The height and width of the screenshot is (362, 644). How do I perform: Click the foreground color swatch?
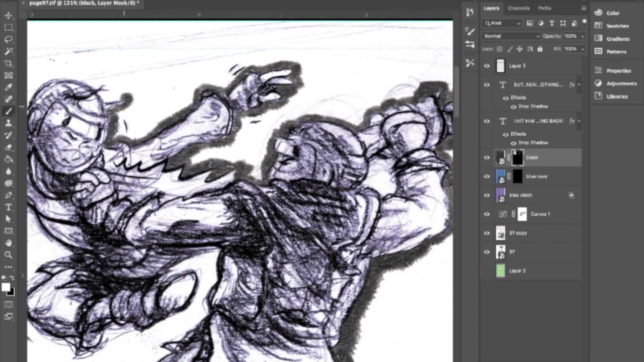coord(6,287)
